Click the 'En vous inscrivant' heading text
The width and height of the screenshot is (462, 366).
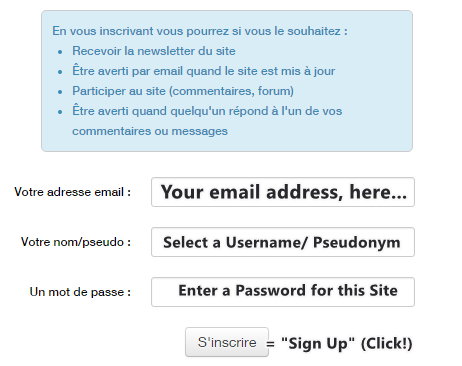(200, 31)
